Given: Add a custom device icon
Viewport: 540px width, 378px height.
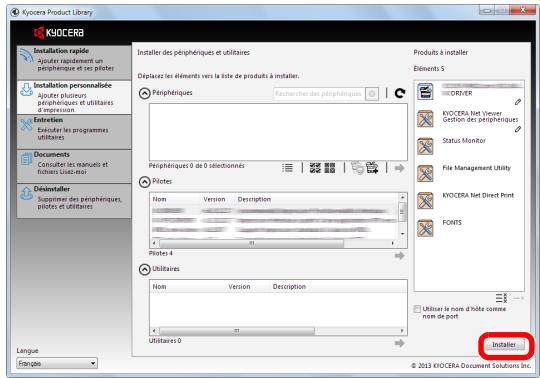Looking at the screenshot, I should (x=372, y=168).
